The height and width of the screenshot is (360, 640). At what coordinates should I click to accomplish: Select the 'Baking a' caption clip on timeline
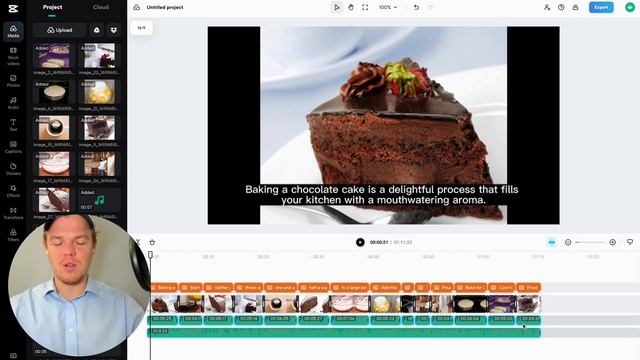tap(164, 287)
